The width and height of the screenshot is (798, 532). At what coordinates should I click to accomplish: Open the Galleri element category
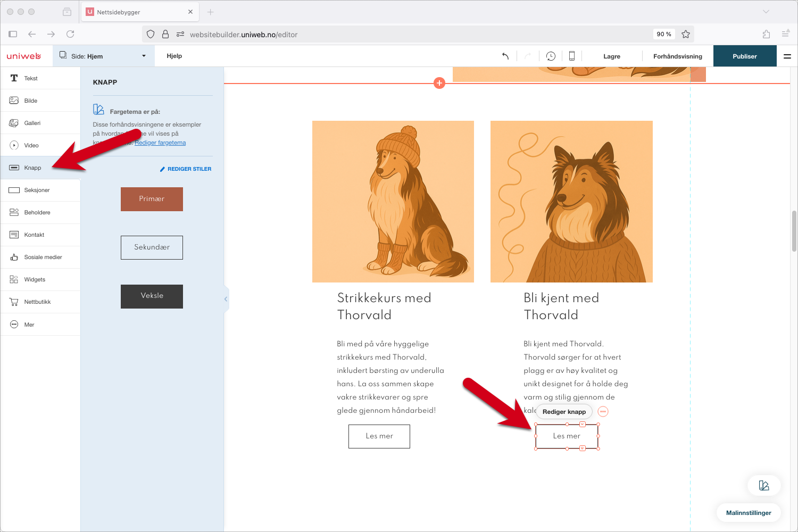pyautogui.click(x=40, y=123)
